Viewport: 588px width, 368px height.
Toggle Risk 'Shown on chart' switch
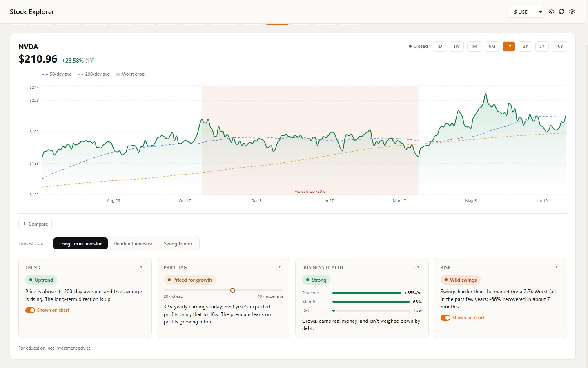[445, 318]
